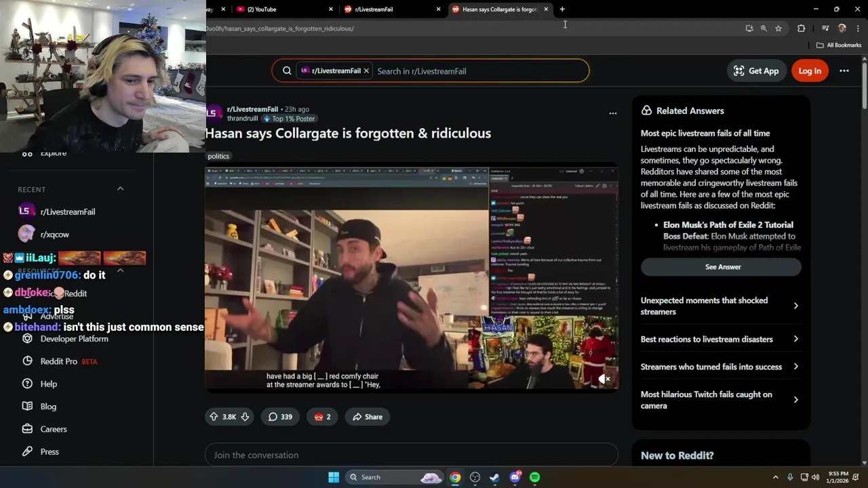Viewport: 868px width, 488px height.
Task: Open thrandruill's user profile
Action: click(x=242, y=119)
